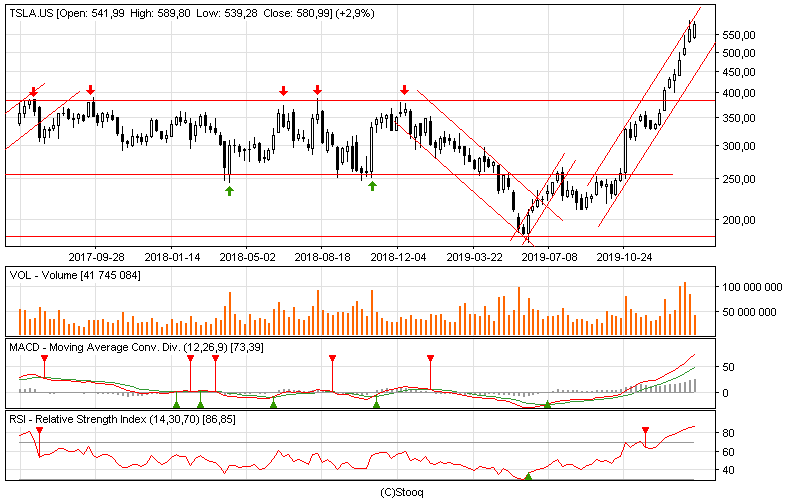Screen dimensions: 800x500
Task: Click the 2019-10-24 date label
Action: point(624,257)
